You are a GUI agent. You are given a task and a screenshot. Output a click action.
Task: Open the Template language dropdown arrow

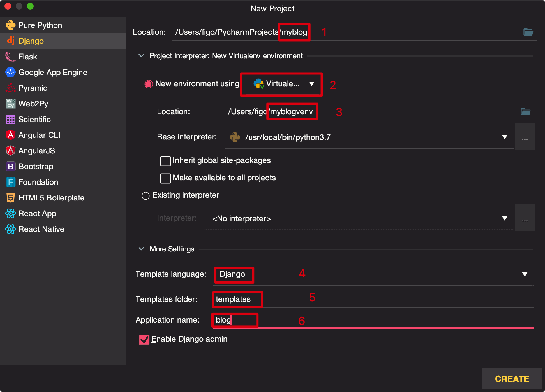(x=525, y=274)
